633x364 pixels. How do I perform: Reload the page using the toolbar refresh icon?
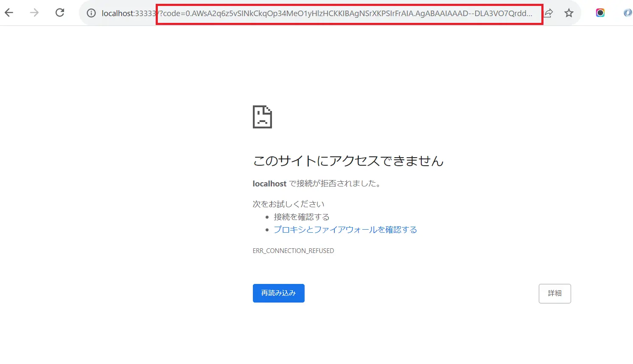pyautogui.click(x=60, y=13)
